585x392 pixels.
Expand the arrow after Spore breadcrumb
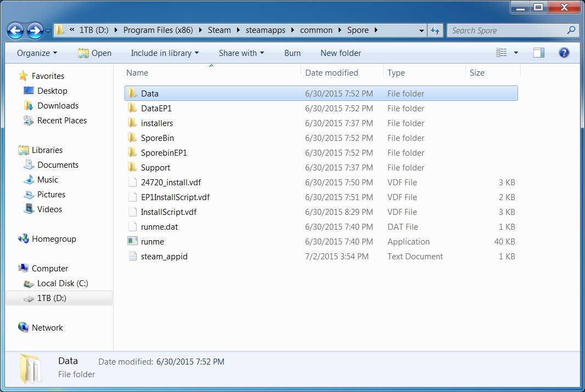(x=376, y=30)
